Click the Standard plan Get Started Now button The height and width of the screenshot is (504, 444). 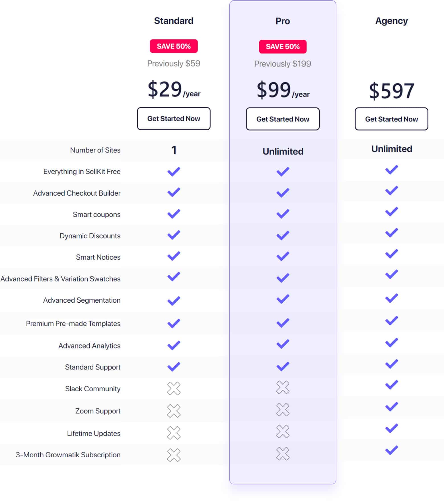[174, 119]
